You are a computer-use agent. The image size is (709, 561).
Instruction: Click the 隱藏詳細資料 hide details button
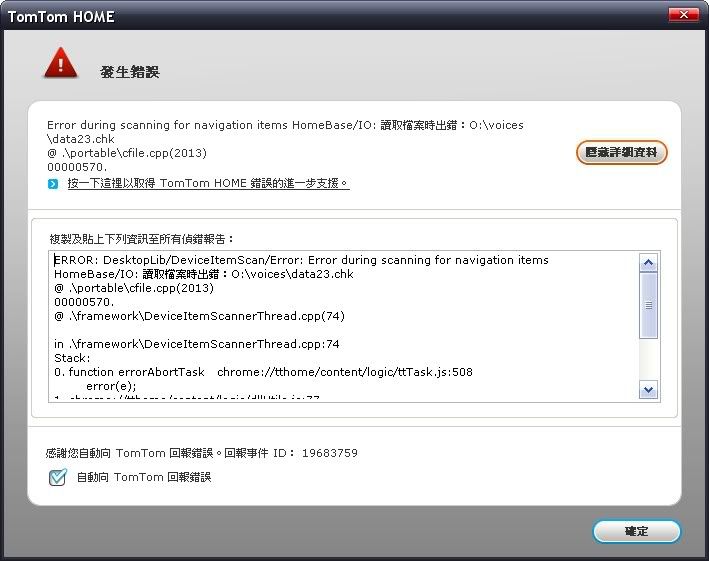click(621, 152)
